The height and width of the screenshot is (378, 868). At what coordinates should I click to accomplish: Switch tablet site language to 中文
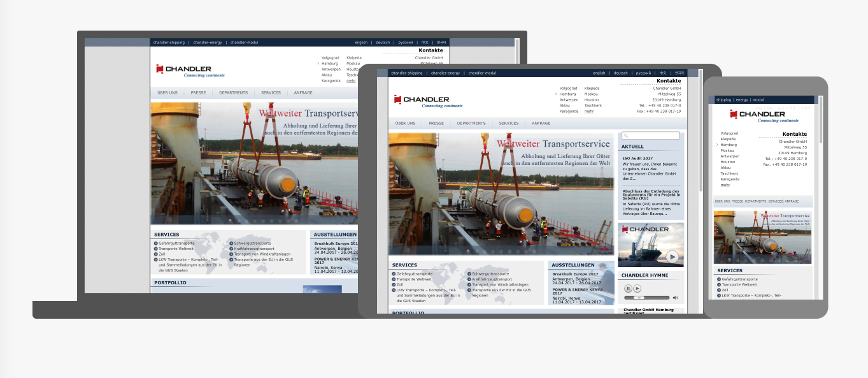(662, 73)
